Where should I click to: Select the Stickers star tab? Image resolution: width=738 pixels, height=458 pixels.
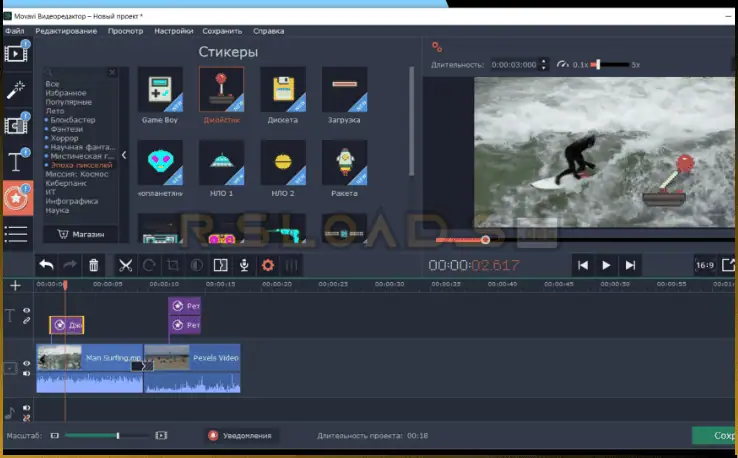coord(17,198)
